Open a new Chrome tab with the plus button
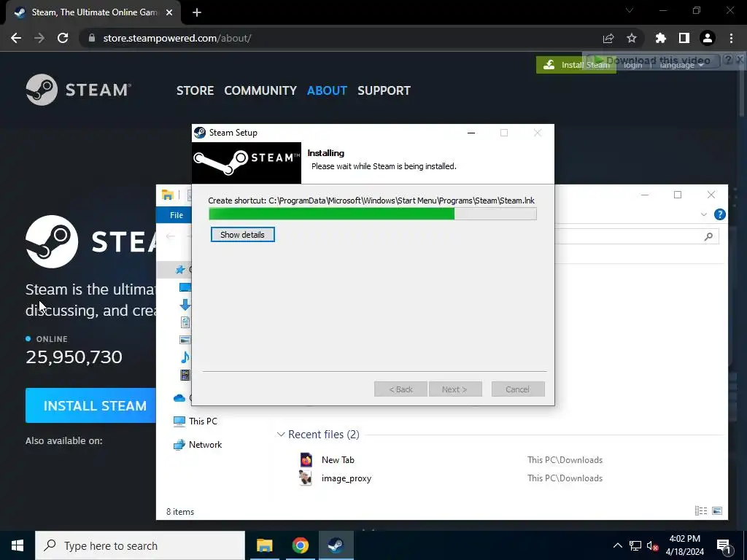The height and width of the screenshot is (560, 747). coord(197,12)
